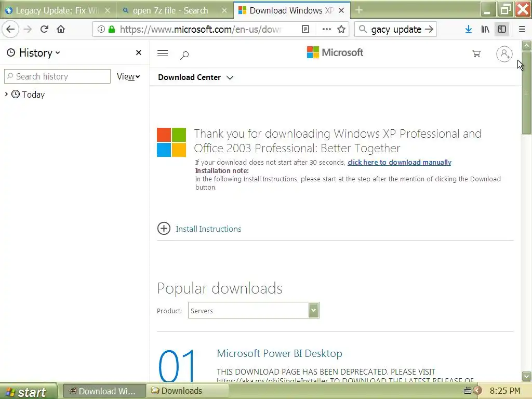Viewport: 532px width, 399px height.
Task: Toggle the sidebar toolbar button
Action: tap(502, 29)
